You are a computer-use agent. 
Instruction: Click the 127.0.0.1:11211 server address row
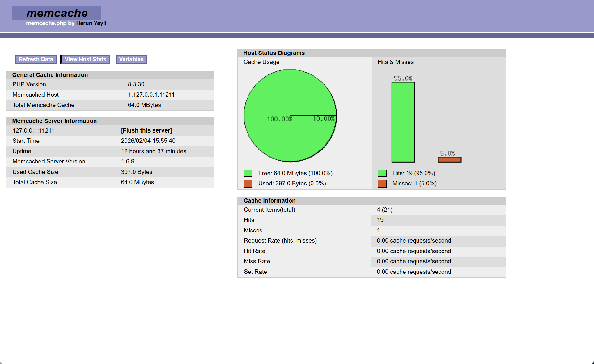tap(33, 130)
